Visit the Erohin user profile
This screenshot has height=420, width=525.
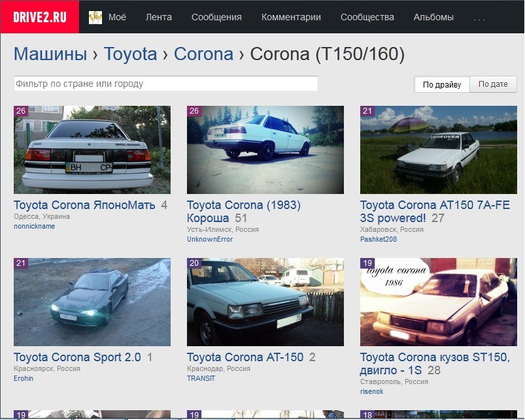click(x=24, y=378)
